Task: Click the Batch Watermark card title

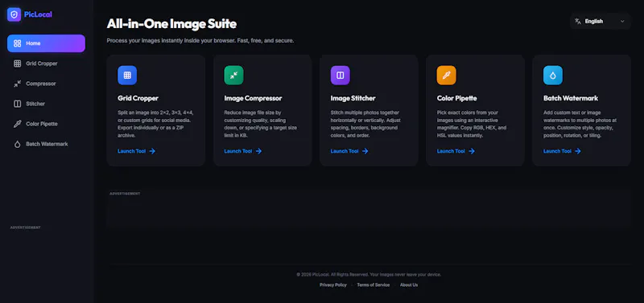Action: coord(571,98)
